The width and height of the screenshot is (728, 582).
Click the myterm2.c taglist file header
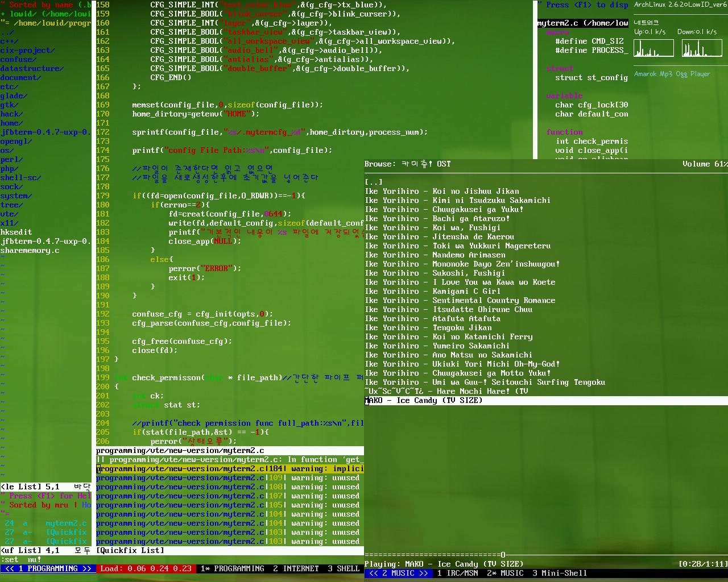click(x=583, y=23)
